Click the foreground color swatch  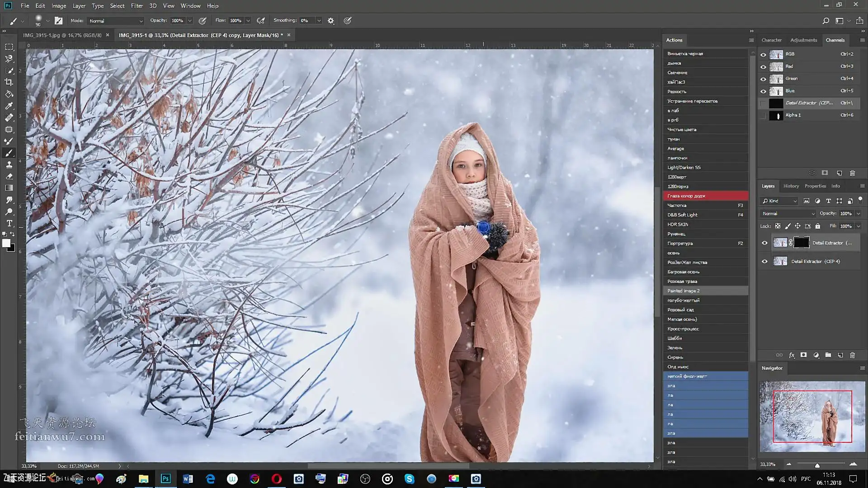click(x=6, y=244)
